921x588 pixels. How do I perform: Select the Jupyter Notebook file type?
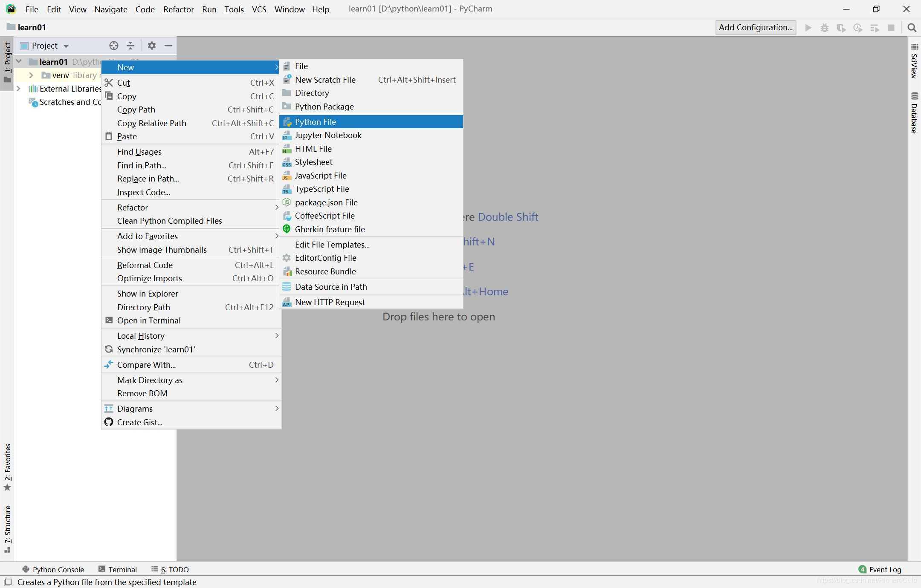[328, 135]
